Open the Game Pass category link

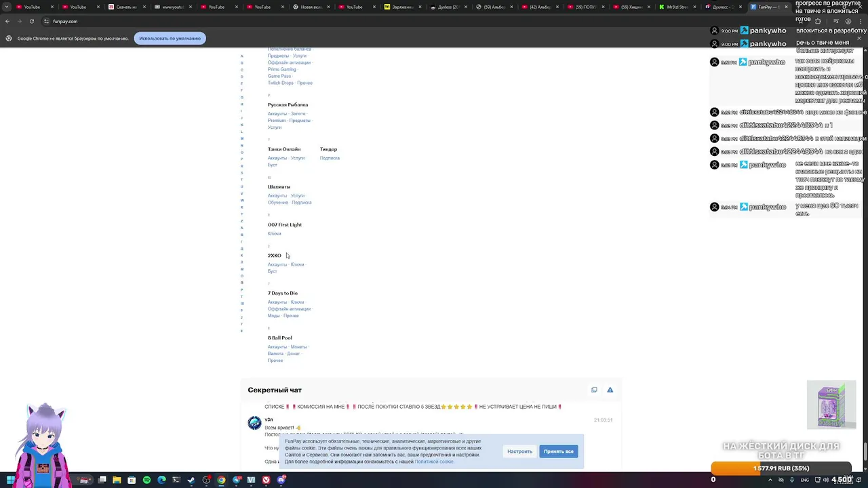tap(279, 76)
